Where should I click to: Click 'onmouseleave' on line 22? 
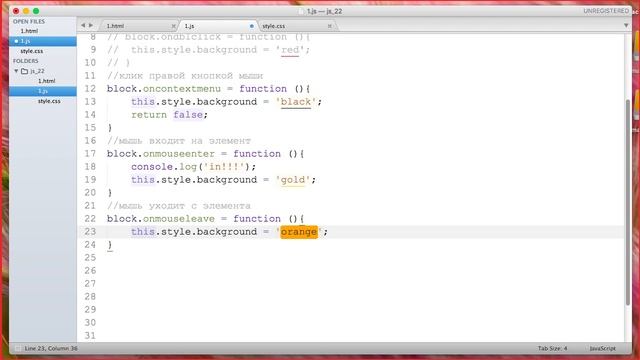tap(178, 219)
